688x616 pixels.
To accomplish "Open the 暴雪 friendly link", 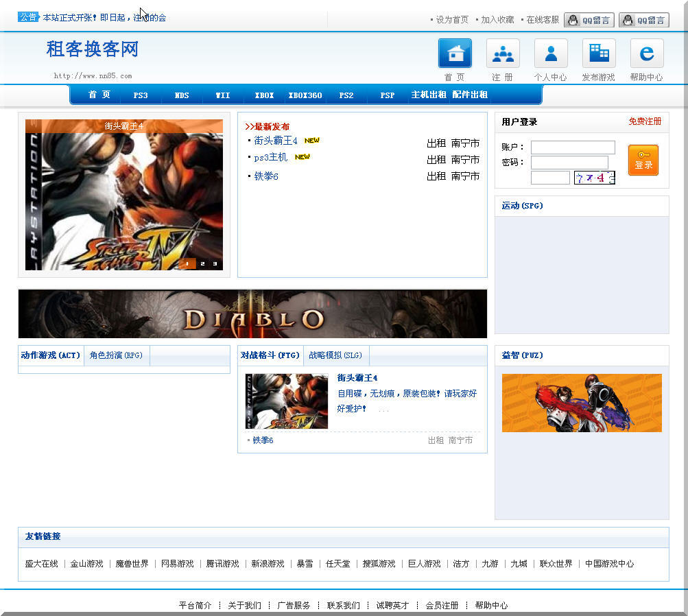I will coord(305,564).
